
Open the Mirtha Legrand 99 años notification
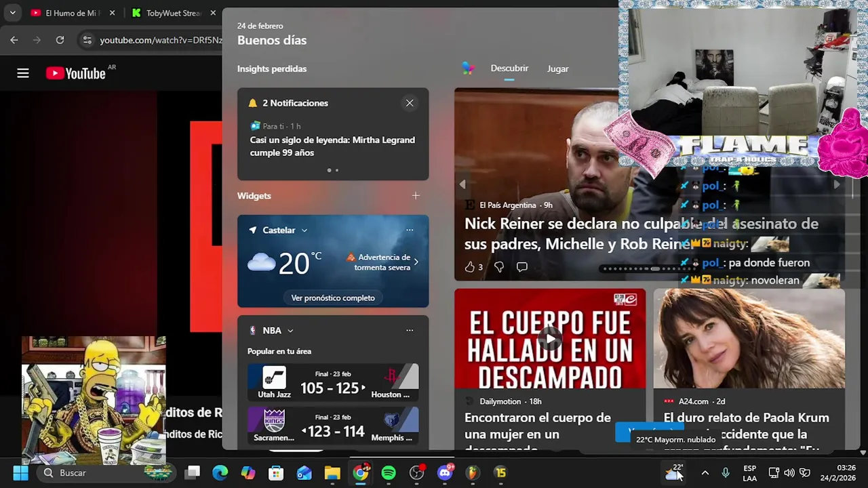point(332,146)
